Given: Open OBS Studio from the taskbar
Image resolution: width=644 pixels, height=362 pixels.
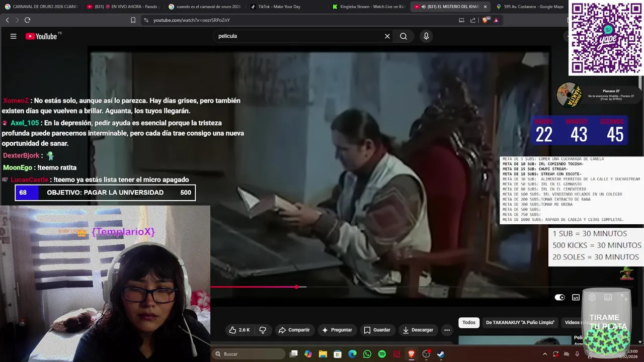Looking at the screenshot, I should click(426, 354).
